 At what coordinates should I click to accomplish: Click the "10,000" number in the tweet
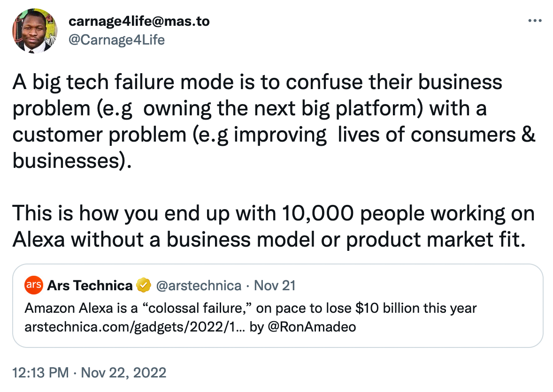click(x=318, y=213)
